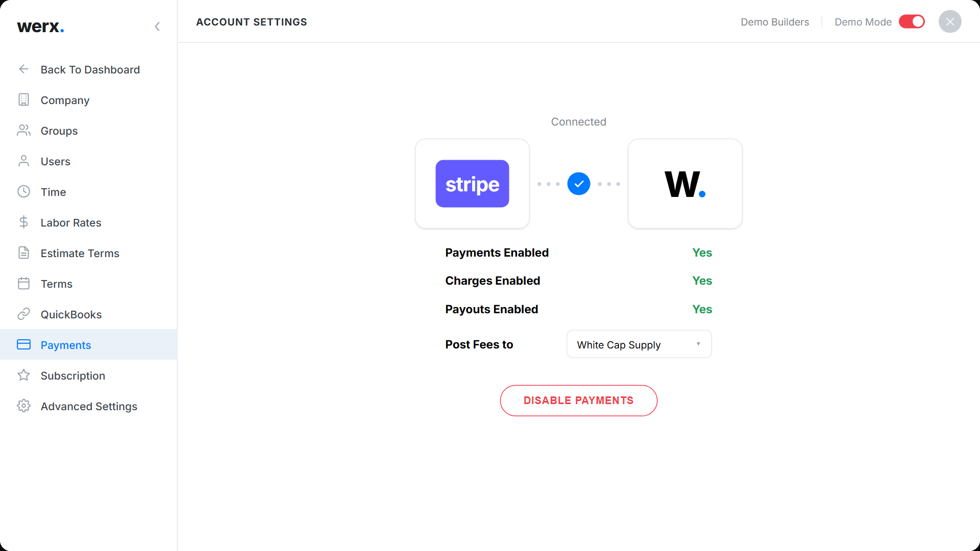Image resolution: width=980 pixels, height=551 pixels.
Task: Click the Connected status text
Action: 579,121
